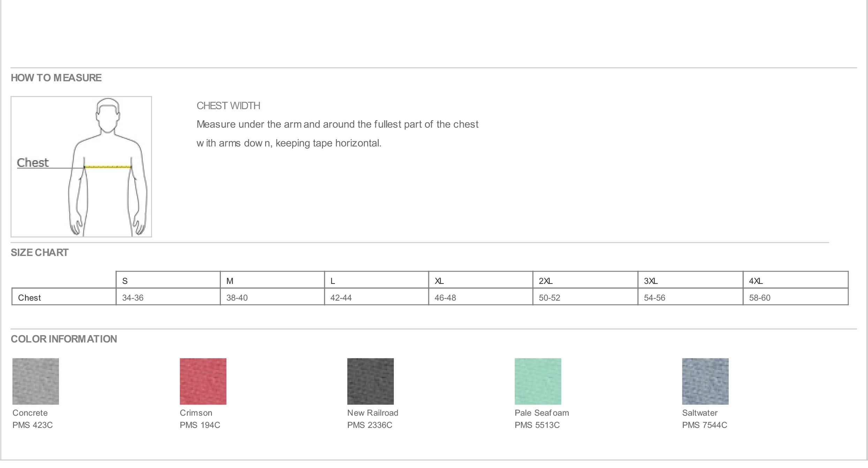Click the HOW TO MEASURE heading

(56, 78)
